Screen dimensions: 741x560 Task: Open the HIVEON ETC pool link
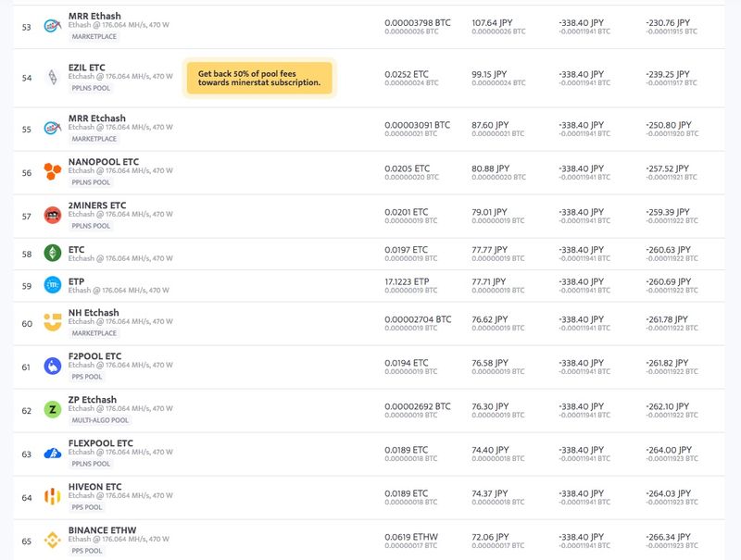pyautogui.click(x=94, y=487)
